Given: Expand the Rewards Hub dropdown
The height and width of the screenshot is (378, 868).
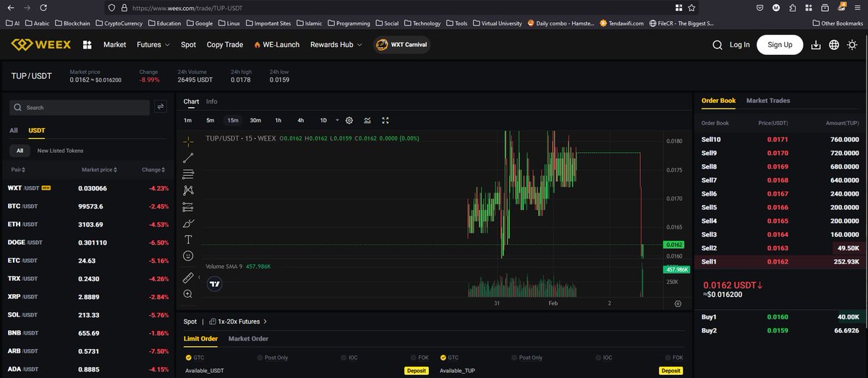Looking at the screenshot, I should coord(336,45).
